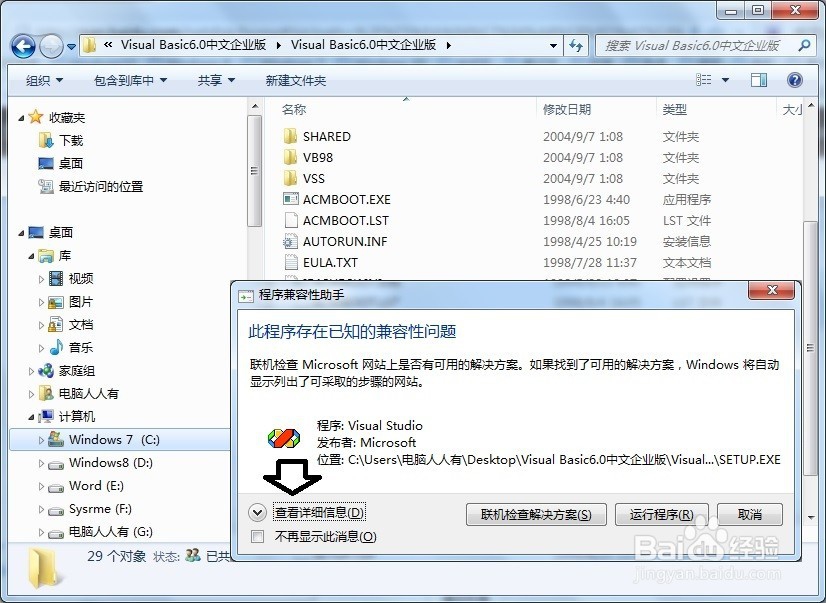Collapse the 库 tree node

[31, 256]
